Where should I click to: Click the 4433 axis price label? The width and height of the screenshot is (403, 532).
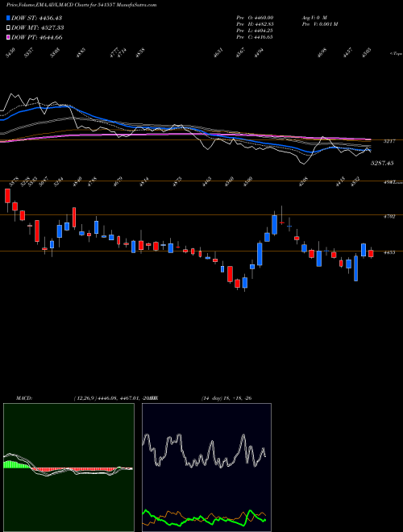point(388,252)
